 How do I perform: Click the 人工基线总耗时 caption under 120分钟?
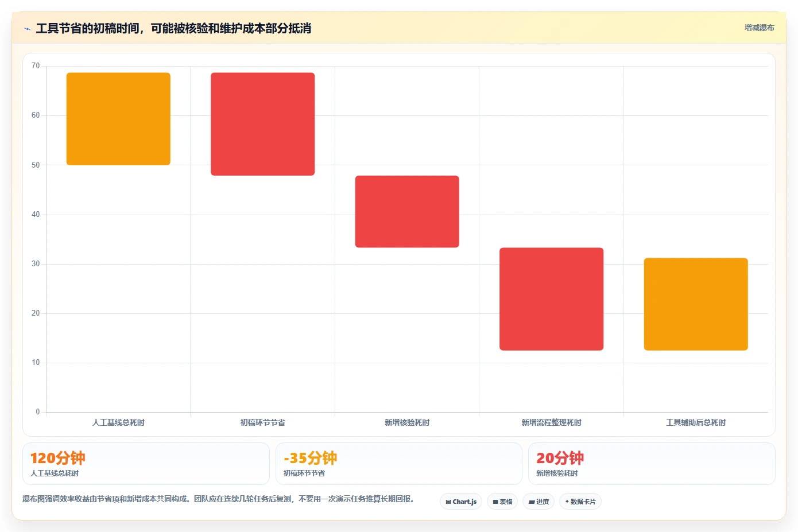tap(55, 473)
